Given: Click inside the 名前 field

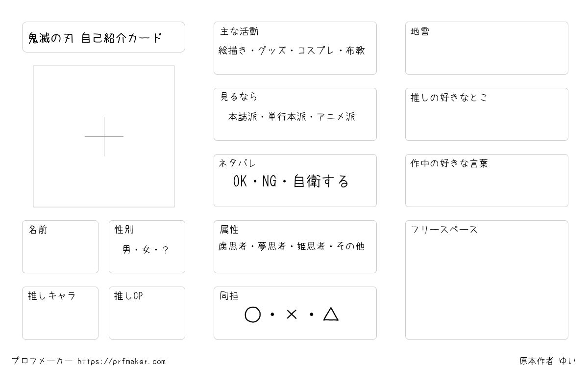Looking at the screenshot, I should (x=60, y=247).
